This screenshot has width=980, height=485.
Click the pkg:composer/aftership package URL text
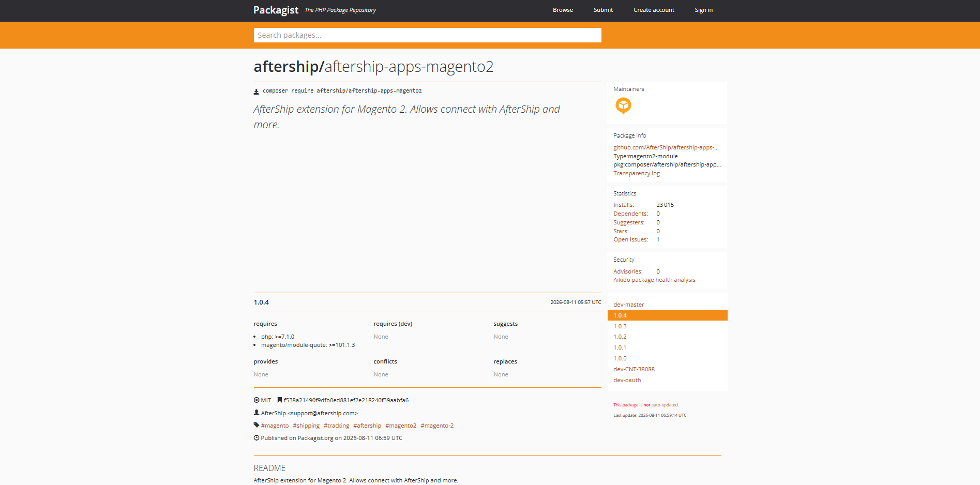coord(667,164)
